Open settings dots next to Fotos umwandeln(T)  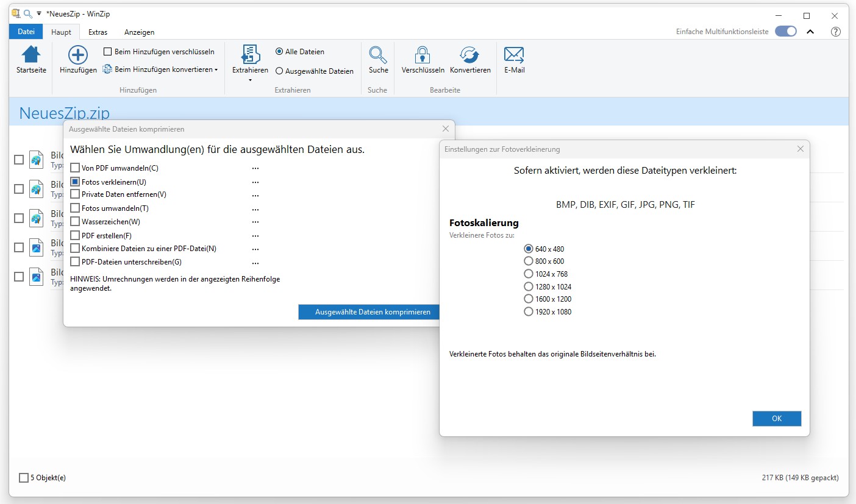[255, 208]
